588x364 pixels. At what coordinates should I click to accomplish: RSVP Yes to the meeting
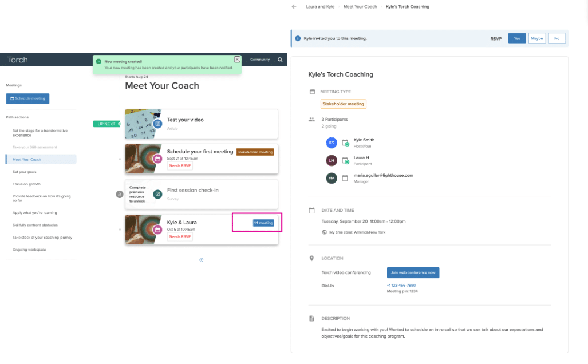point(517,38)
